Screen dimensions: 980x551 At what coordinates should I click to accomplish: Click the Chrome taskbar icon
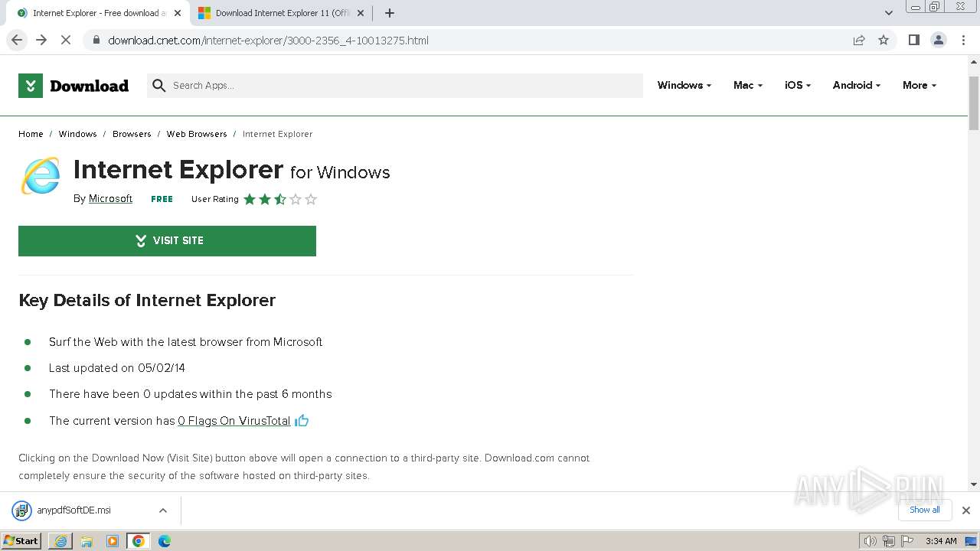139,541
